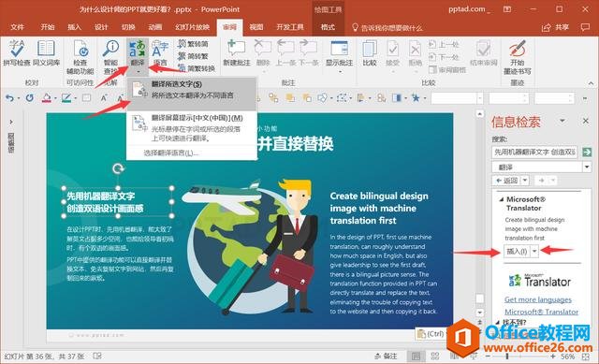Convert text with 繁转简
This screenshot has height=364, width=599.
tap(194, 44)
